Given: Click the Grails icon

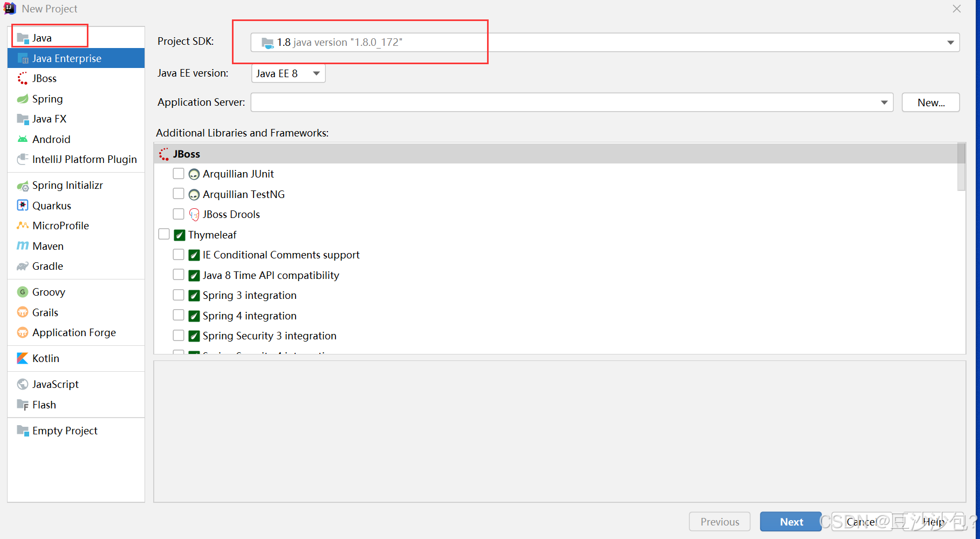Looking at the screenshot, I should [23, 312].
